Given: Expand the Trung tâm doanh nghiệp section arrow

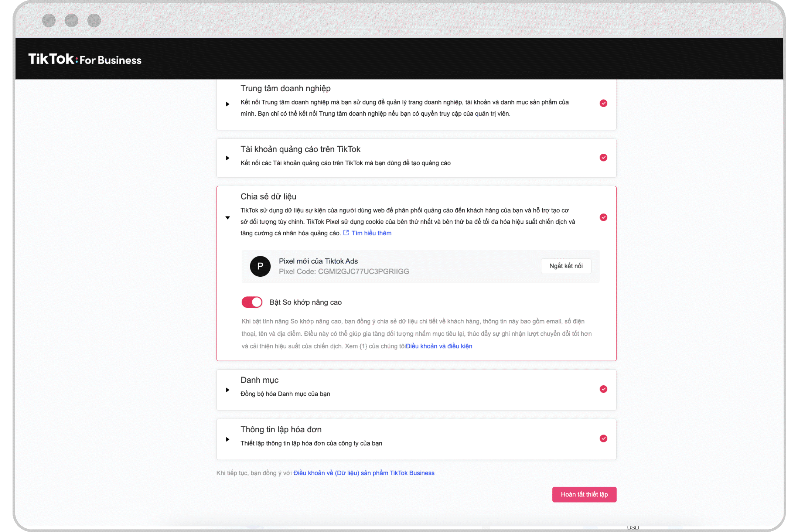Looking at the screenshot, I should coord(228,104).
